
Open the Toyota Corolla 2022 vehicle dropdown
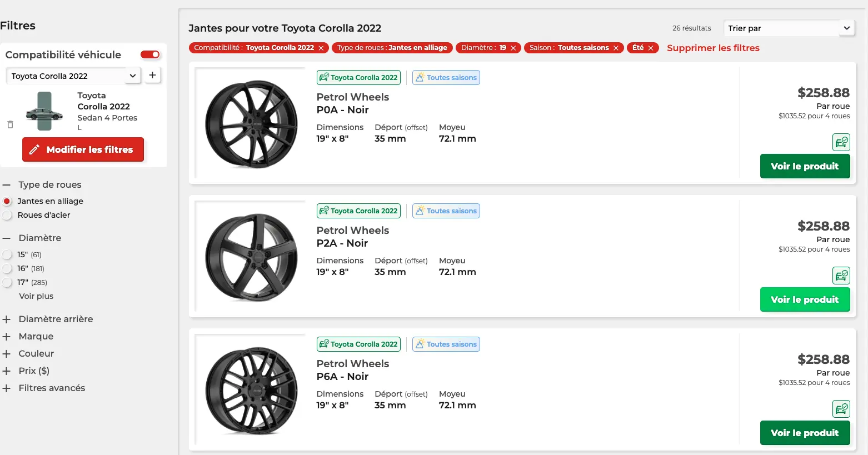tap(73, 76)
